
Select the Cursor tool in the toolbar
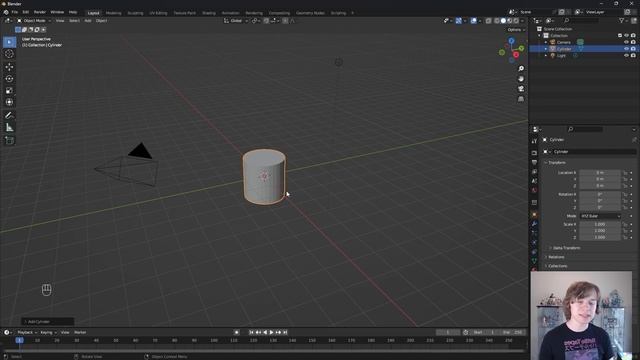9,54
